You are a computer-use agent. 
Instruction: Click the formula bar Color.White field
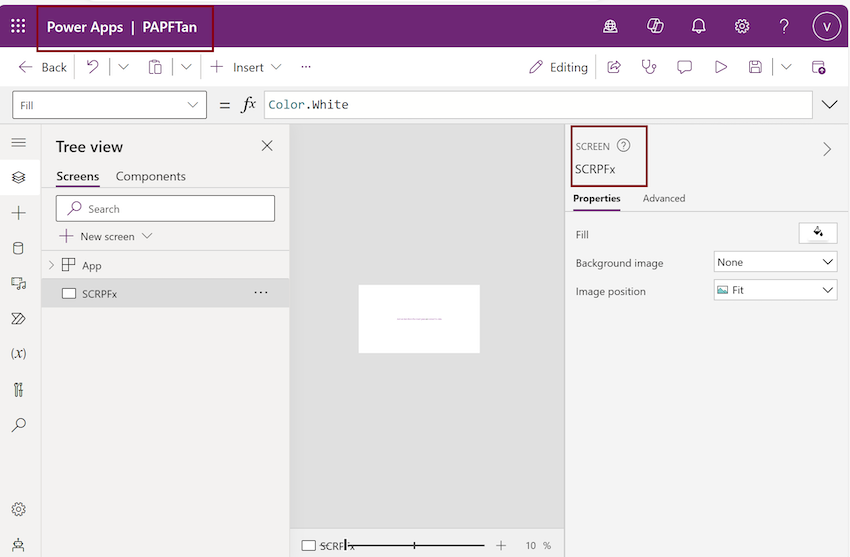coord(538,105)
